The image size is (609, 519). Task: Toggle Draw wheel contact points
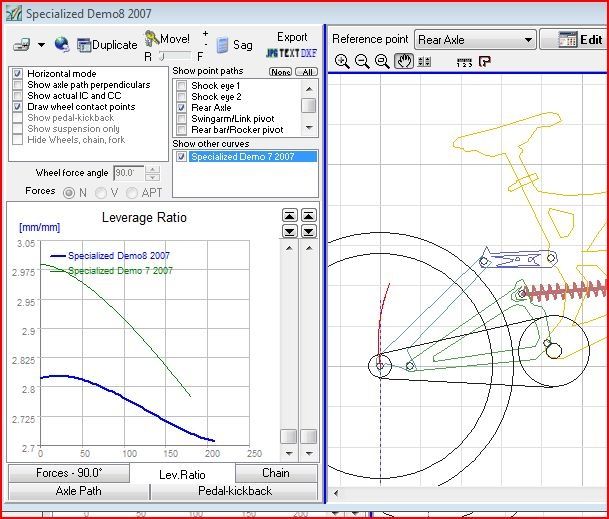17,106
